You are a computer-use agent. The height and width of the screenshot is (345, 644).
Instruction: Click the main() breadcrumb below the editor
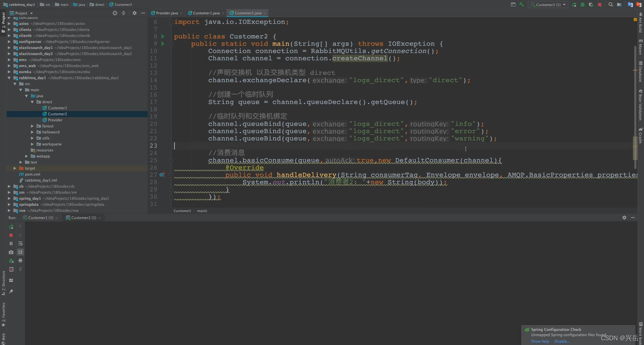[x=202, y=211]
